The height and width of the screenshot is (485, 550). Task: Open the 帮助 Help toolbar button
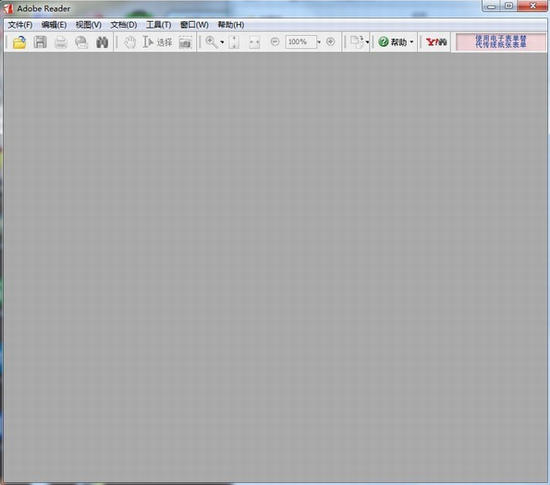(x=396, y=42)
